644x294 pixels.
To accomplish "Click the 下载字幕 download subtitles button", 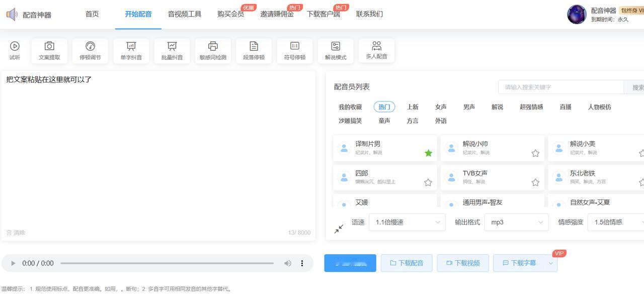I will coord(519,263).
